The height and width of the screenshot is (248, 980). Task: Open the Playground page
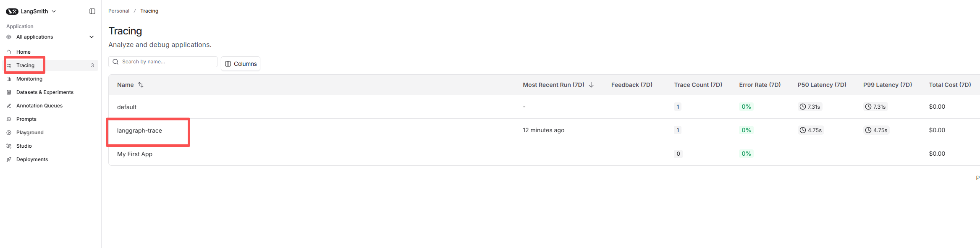(x=30, y=133)
